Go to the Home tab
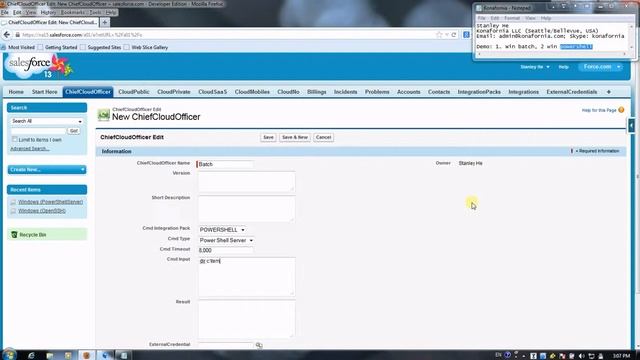Screen dimensions: 640x360 coord(16,92)
